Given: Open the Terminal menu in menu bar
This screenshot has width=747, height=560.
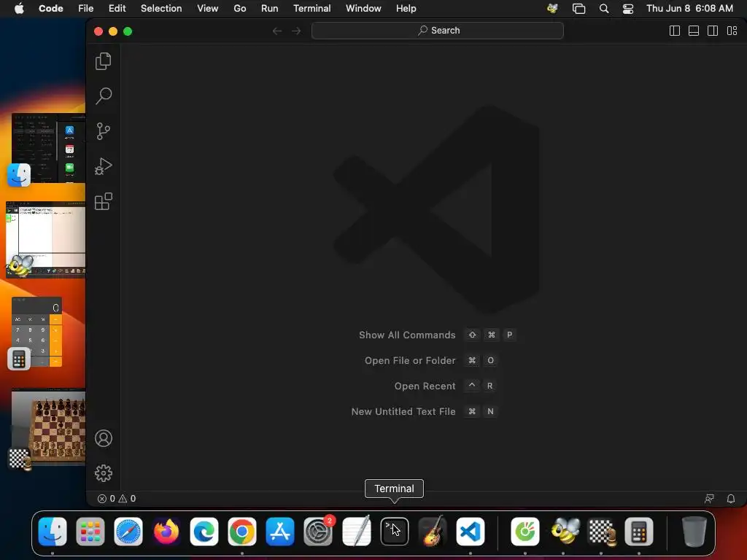Looking at the screenshot, I should tap(312, 9).
